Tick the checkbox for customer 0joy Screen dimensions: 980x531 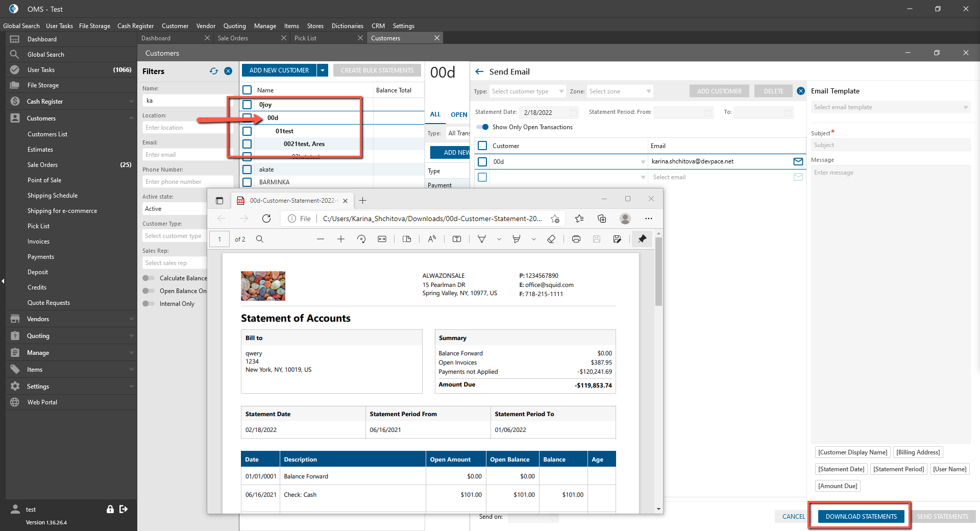coord(247,105)
